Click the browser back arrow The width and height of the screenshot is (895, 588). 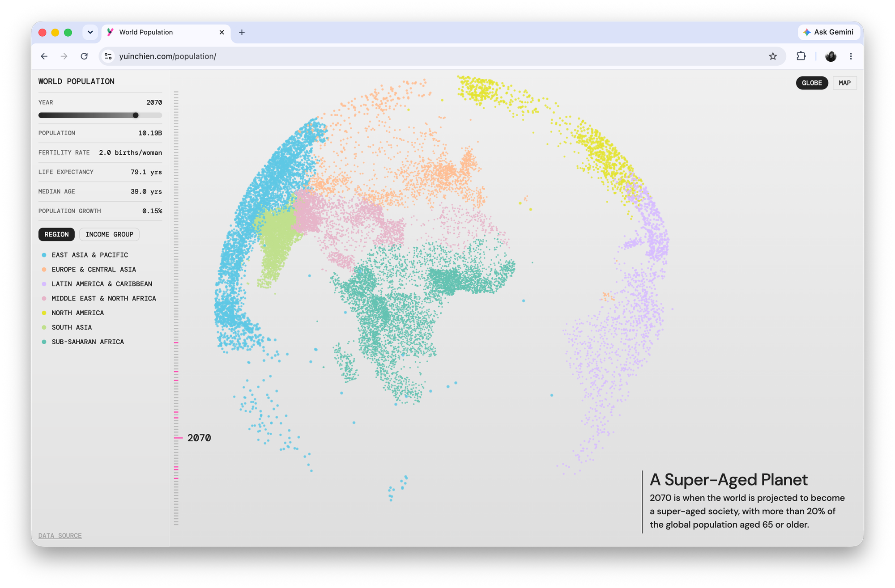click(x=44, y=56)
